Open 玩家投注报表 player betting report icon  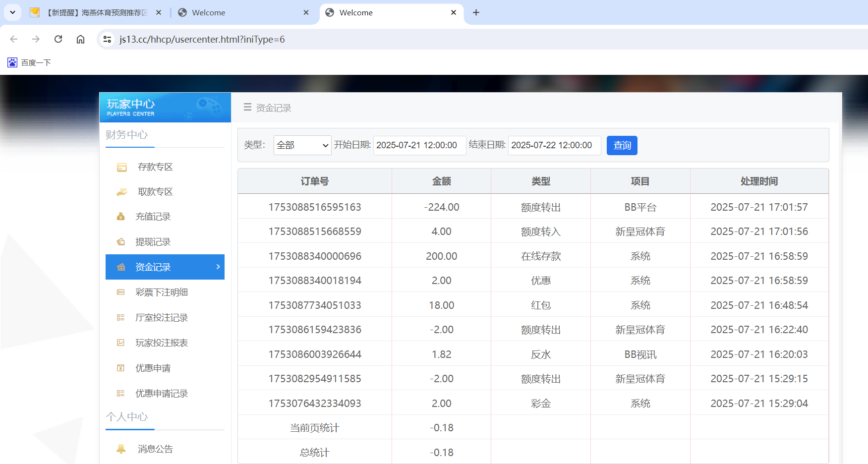click(121, 343)
